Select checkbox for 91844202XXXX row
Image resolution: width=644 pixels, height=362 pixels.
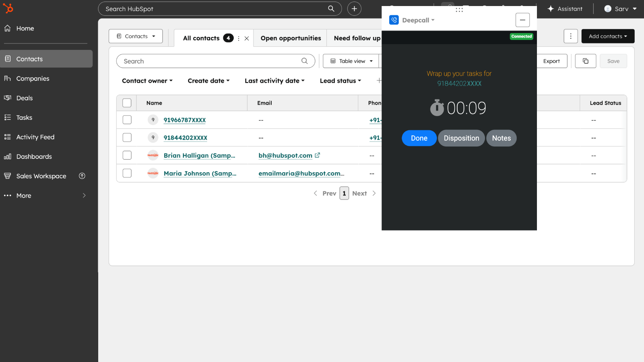tap(127, 138)
